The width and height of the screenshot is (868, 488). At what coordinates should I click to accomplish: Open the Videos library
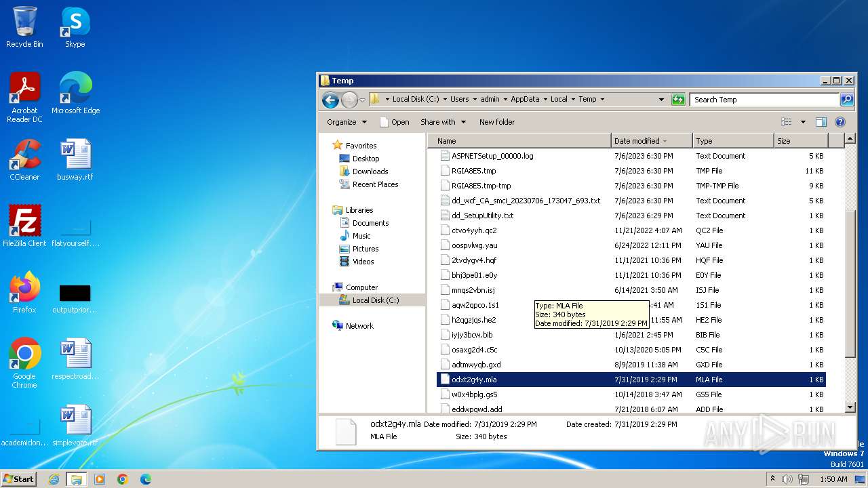[363, 262]
